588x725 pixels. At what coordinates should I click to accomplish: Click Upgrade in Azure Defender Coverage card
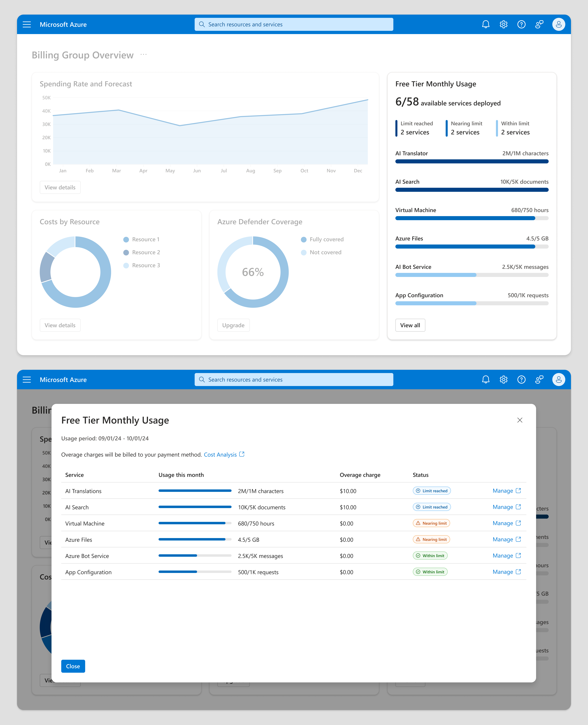pos(233,325)
